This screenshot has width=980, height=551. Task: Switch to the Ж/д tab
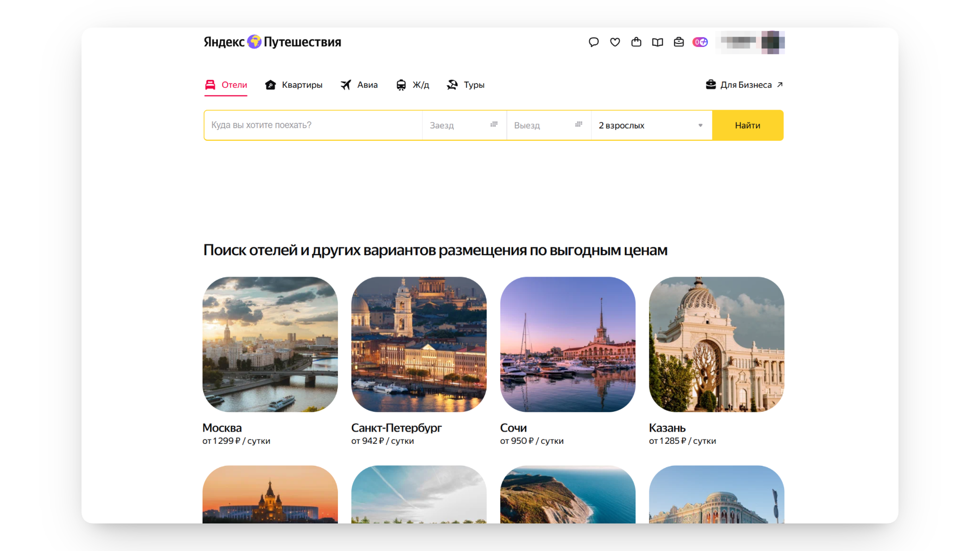413,85
